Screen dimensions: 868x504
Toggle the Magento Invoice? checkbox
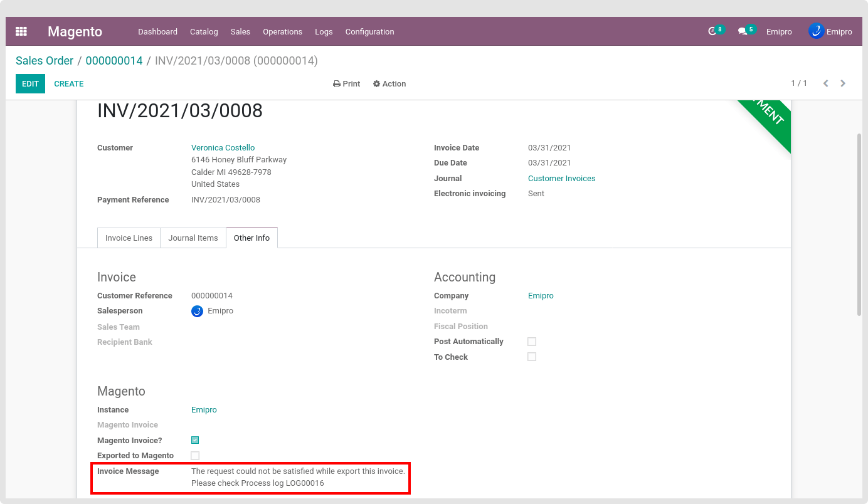195,440
